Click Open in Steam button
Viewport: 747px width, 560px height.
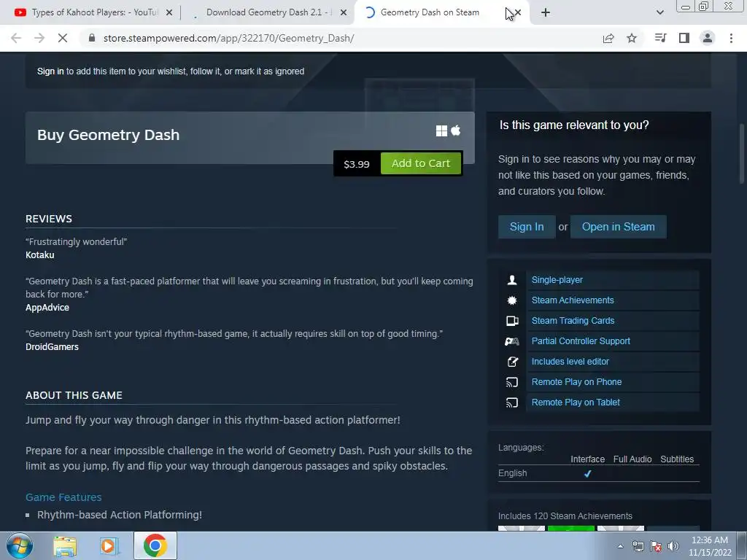[618, 227]
